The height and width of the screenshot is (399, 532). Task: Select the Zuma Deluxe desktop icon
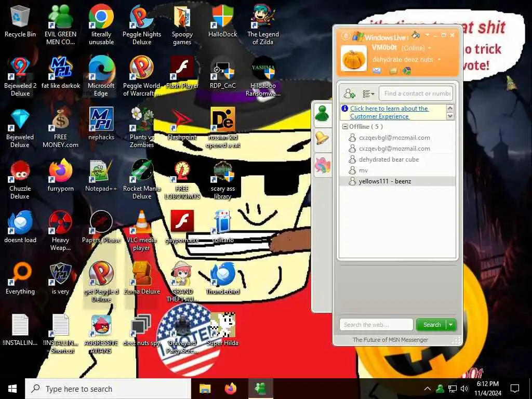pos(142,279)
